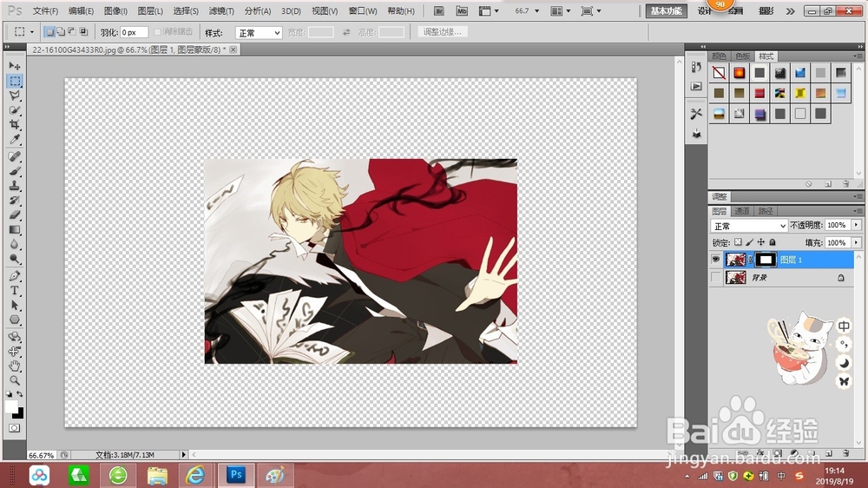Screen dimensions: 868x488
Task: Toggle lock transparent pixels
Action: pyautogui.click(x=738, y=242)
